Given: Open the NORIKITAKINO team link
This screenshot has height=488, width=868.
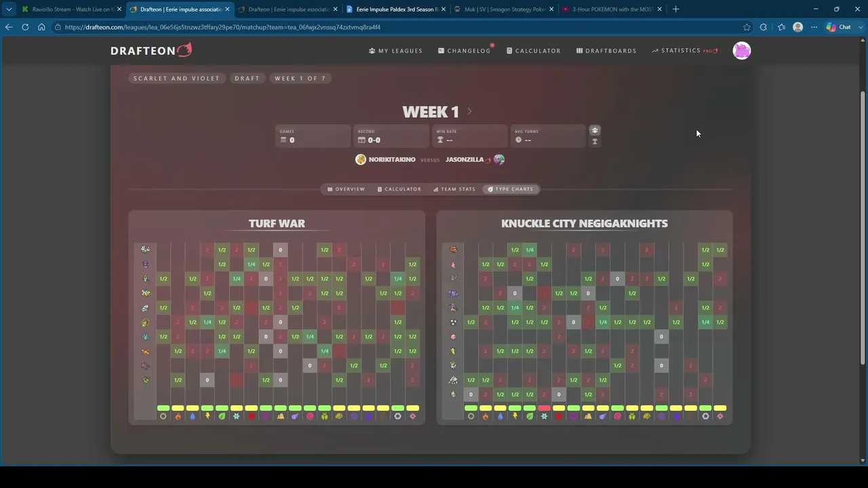Looking at the screenshot, I should [392, 159].
